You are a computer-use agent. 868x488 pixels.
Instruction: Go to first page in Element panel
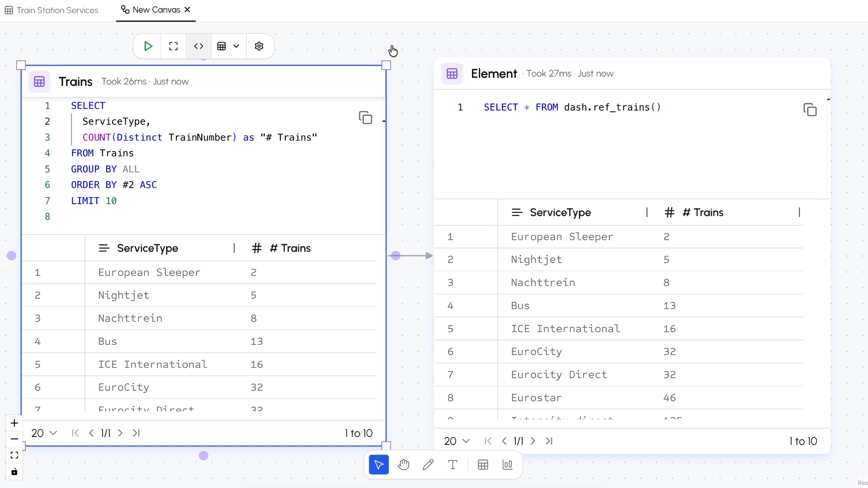488,441
